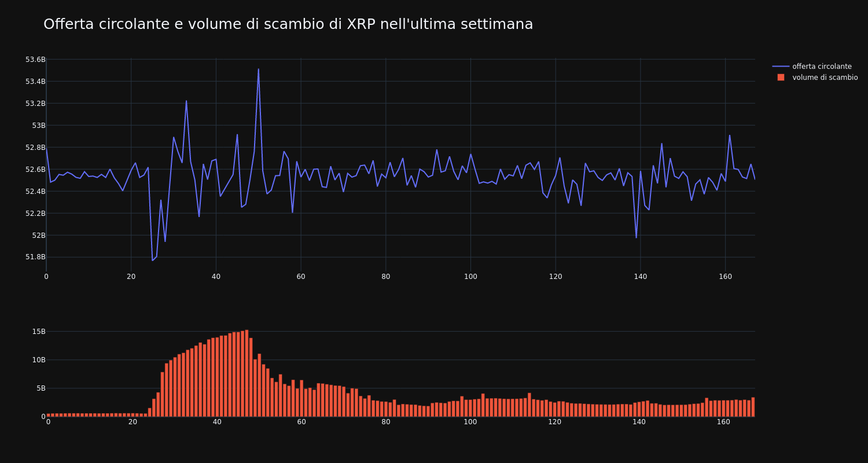
Task: Click upper chart x-axis label 100
Action: click(470, 277)
